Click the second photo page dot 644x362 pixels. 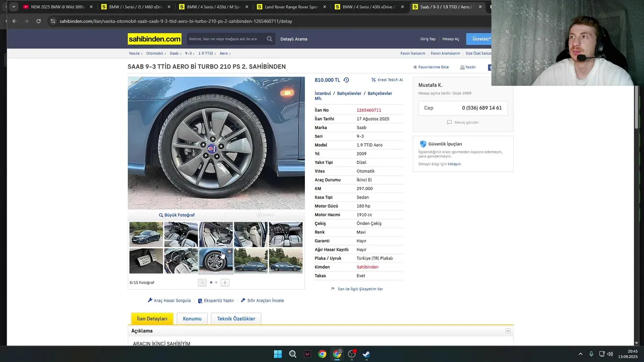coord(216,283)
